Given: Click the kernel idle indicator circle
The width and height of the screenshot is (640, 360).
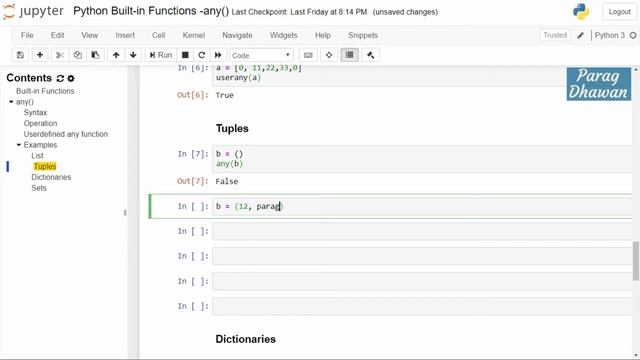Looking at the screenshot, I should 633,36.
